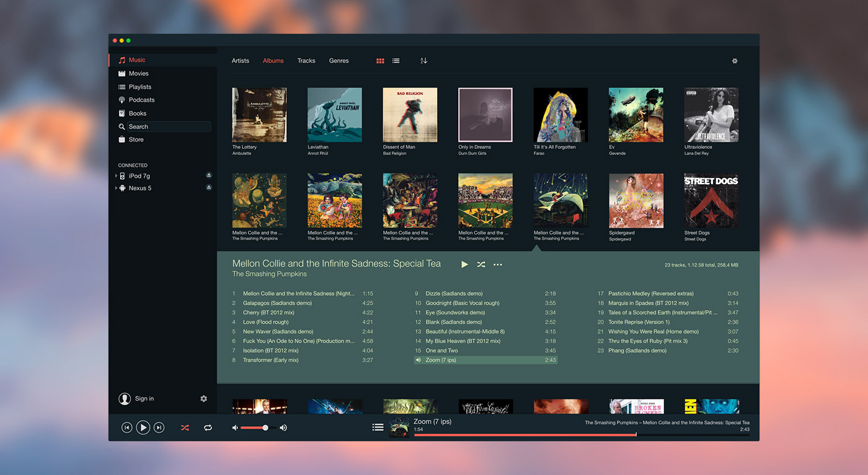Select list view layout
This screenshot has height=475, width=868.
click(396, 61)
